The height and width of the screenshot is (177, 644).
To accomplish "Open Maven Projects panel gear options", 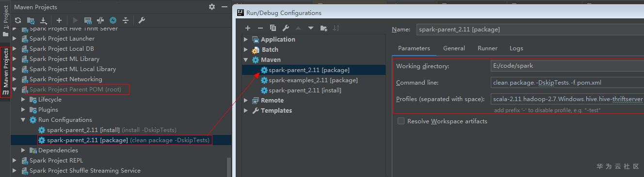I will point(212,7).
